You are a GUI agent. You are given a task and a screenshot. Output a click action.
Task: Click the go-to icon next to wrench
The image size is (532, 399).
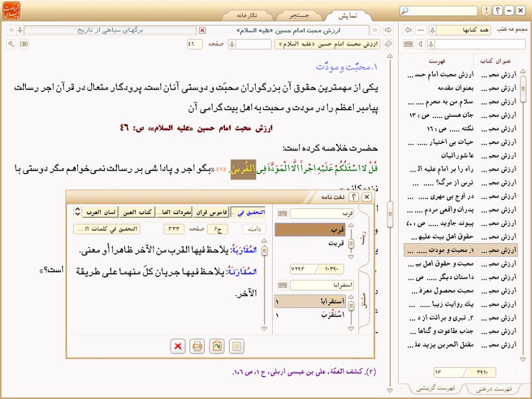point(24,44)
